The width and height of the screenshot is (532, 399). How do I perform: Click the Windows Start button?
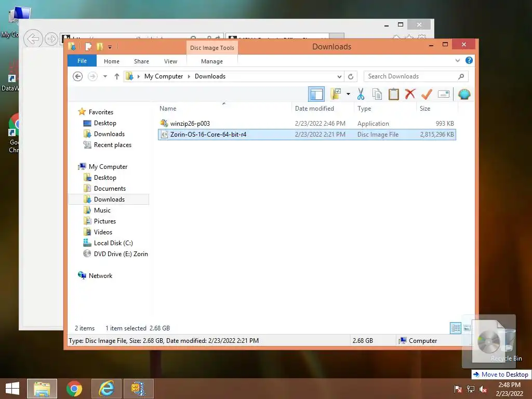[x=12, y=389]
